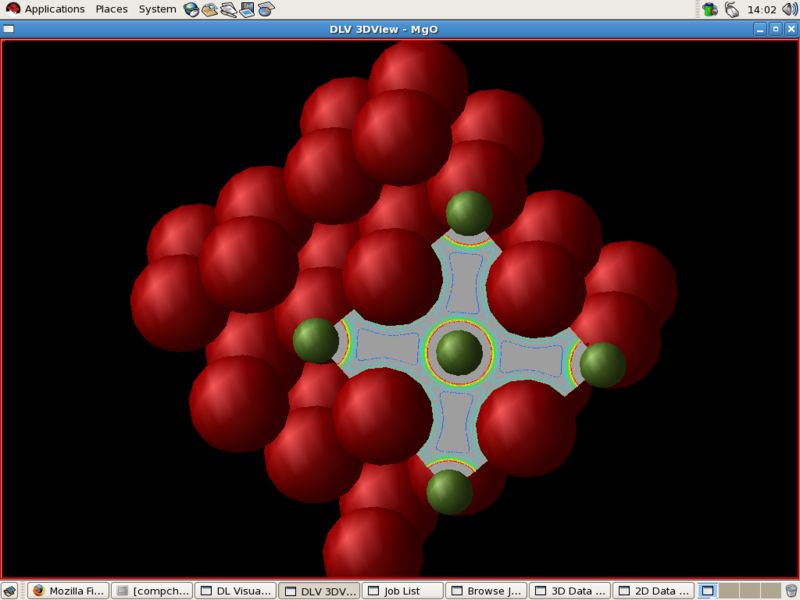Click the battery power status icon

coord(710,9)
